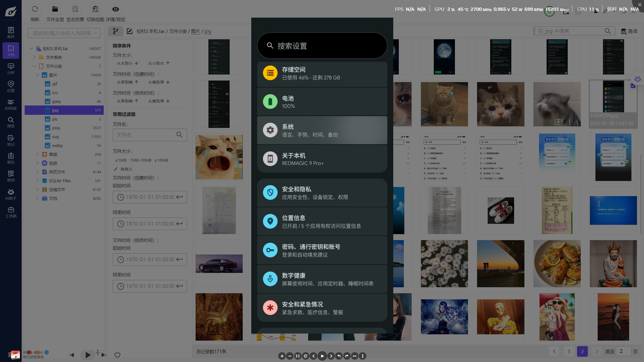Viewport: 644px width, 362px height.
Task: Toggle checkbox on 10404794.jpg thumbnail
Action: point(633,86)
